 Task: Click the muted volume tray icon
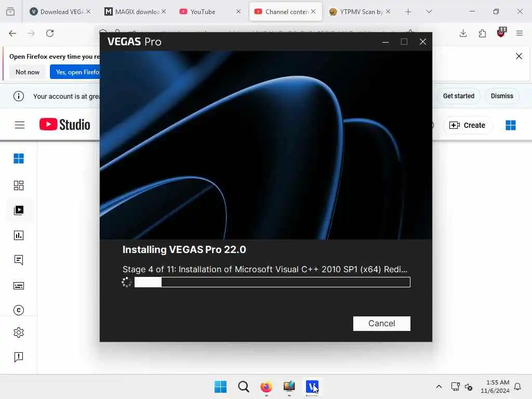click(469, 387)
